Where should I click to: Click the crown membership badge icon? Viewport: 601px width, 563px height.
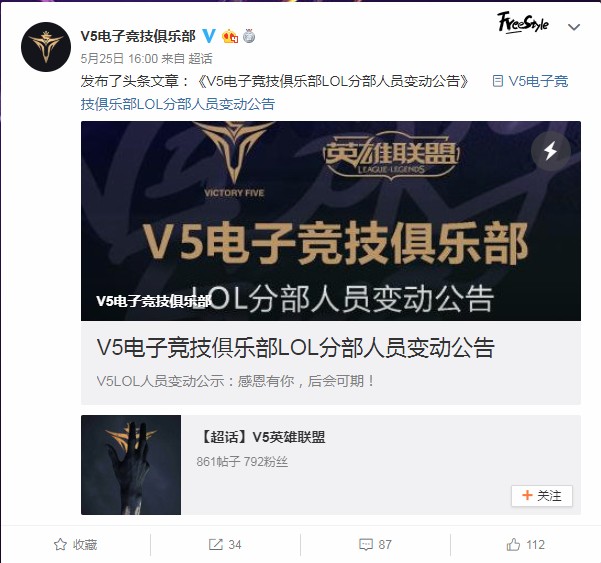click(x=230, y=36)
